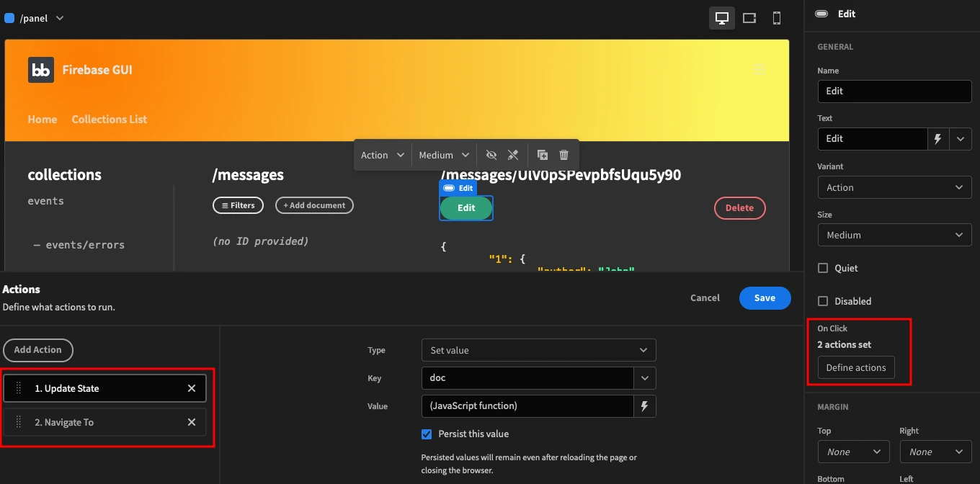
Task: Grab the drag handle of Update State
Action: point(19,388)
